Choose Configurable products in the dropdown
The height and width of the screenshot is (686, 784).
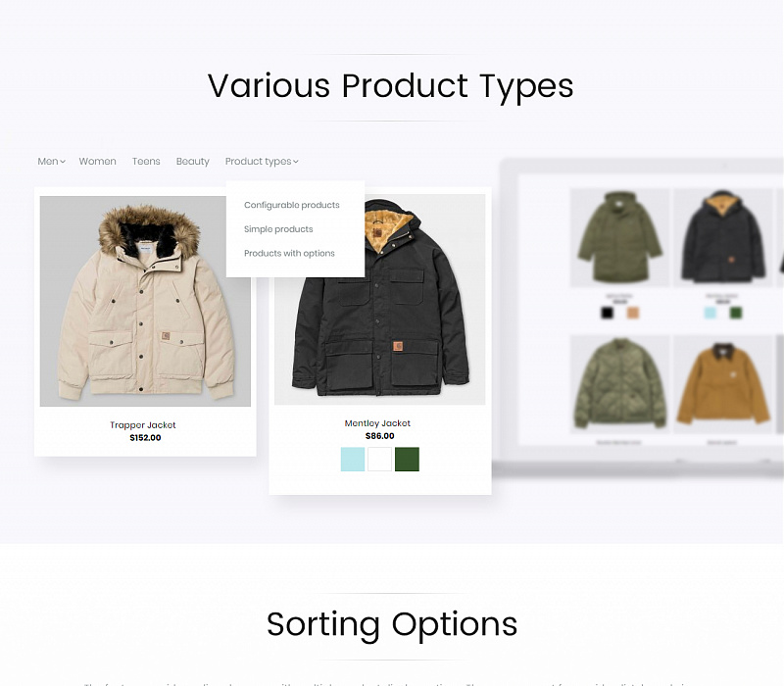pyautogui.click(x=291, y=205)
